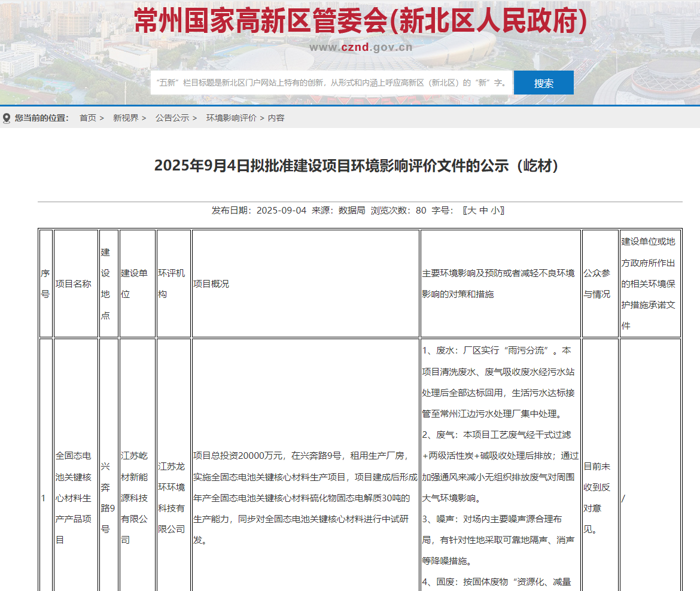Click the location pin icon beside 您当前的位置
The width and height of the screenshot is (700, 591).
click(x=6, y=118)
